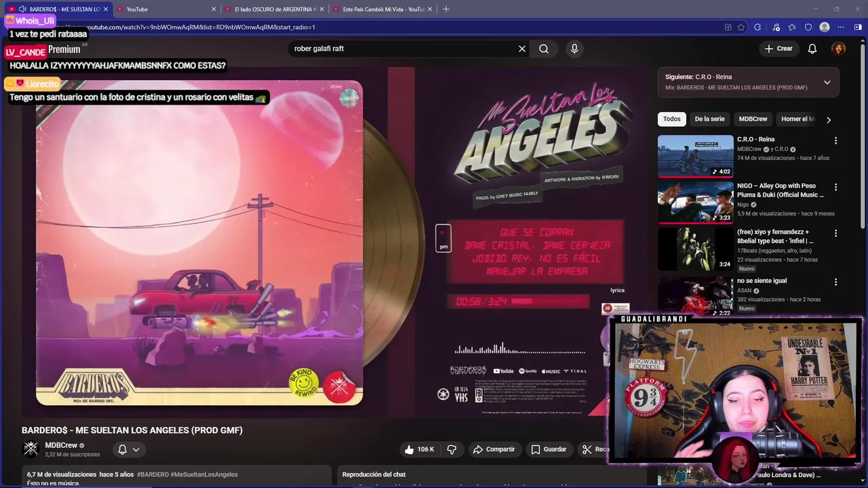The height and width of the screenshot is (488, 868).
Task: Like the video with thumbs up
Action: coord(421,449)
